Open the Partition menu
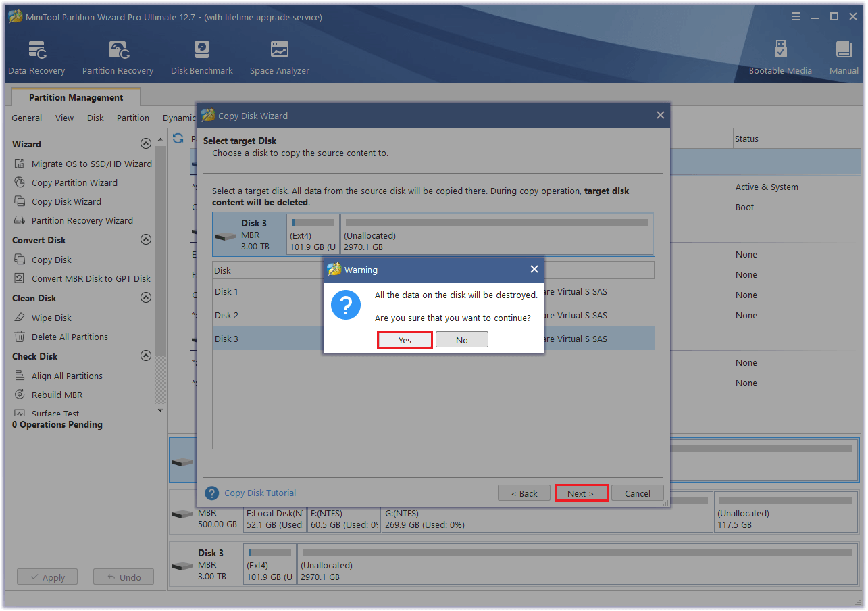The height and width of the screenshot is (611, 868). [133, 118]
